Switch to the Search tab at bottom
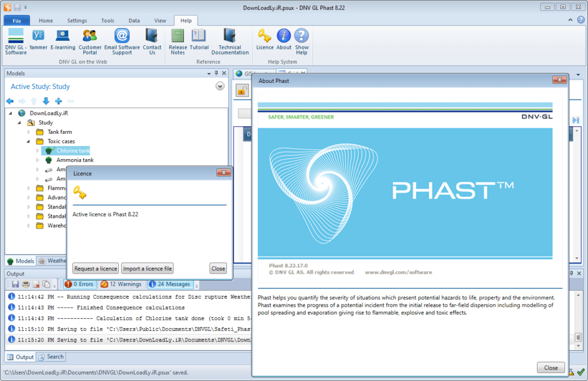588x381 pixels. point(51,357)
